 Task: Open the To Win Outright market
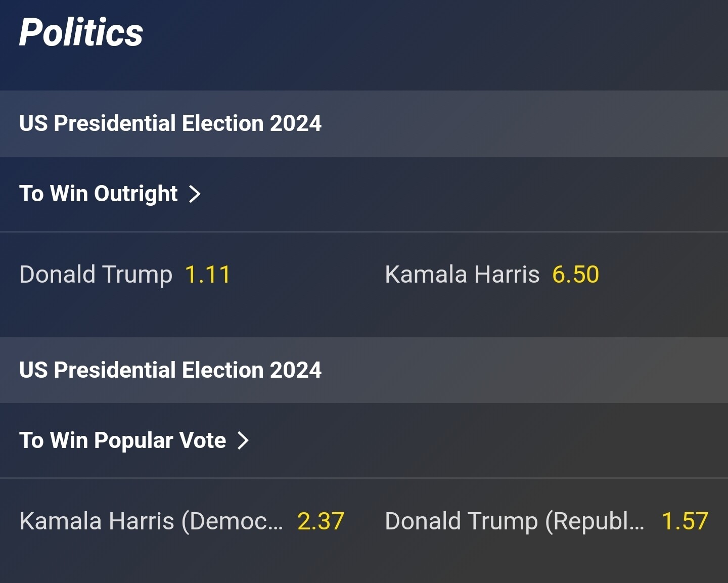click(x=99, y=194)
